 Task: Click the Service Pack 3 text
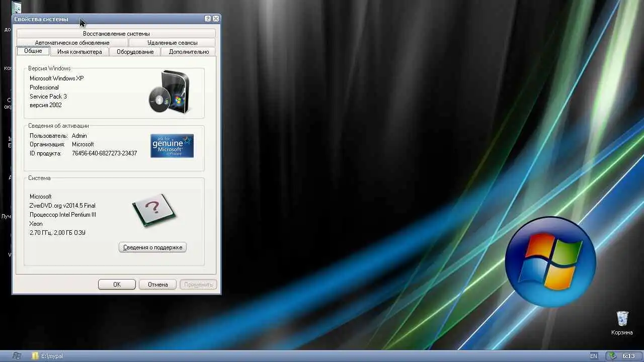click(x=48, y=97)
